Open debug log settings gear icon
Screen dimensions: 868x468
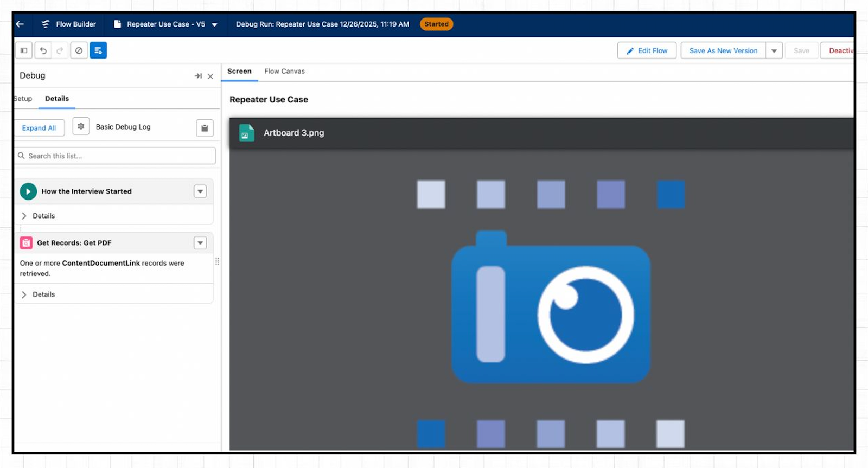(81, 126)
